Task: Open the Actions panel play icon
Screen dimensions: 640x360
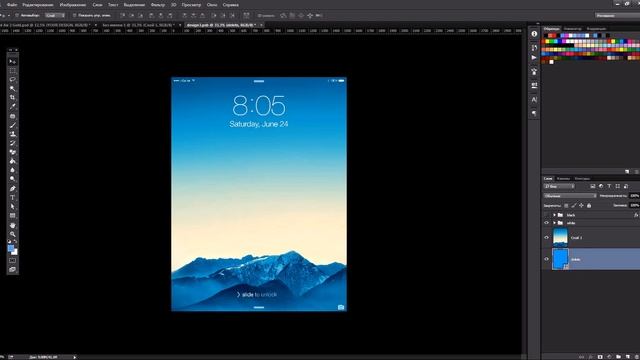Action: [x=534, y=58]
